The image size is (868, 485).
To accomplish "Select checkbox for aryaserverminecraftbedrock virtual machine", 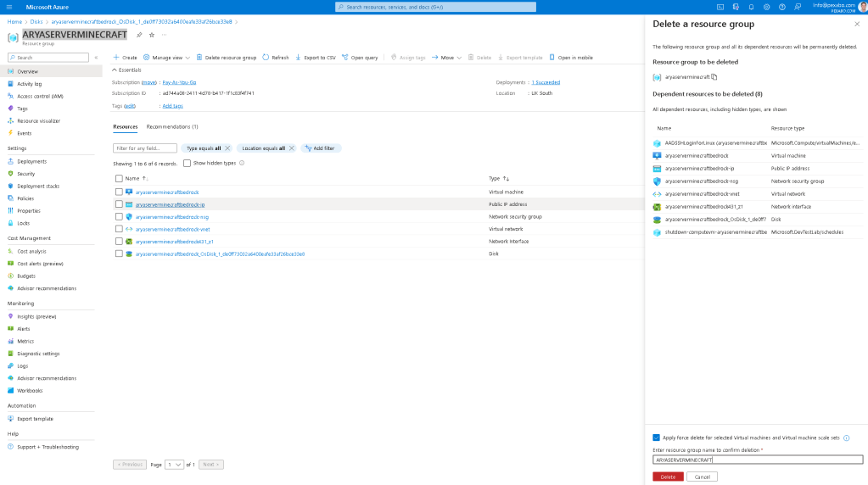I will pos(119,192).
